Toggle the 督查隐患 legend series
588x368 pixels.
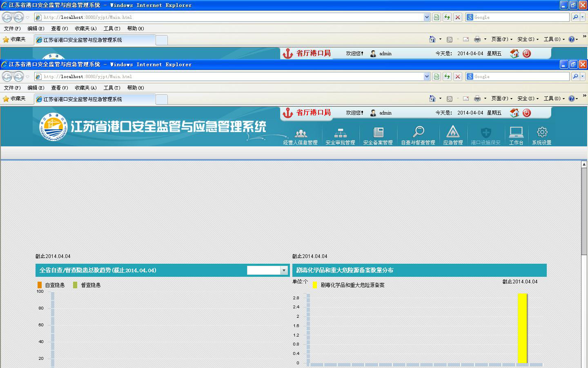click(x=87, y=285)
